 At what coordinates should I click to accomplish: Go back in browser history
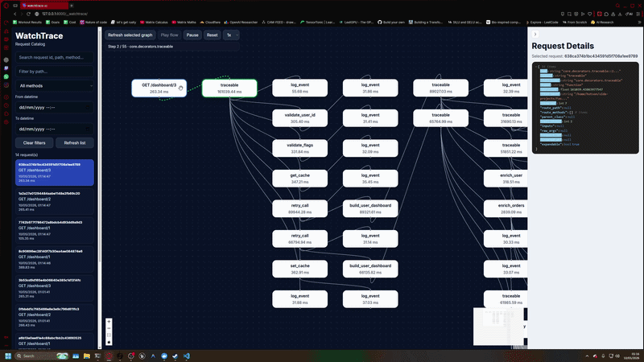15,14
